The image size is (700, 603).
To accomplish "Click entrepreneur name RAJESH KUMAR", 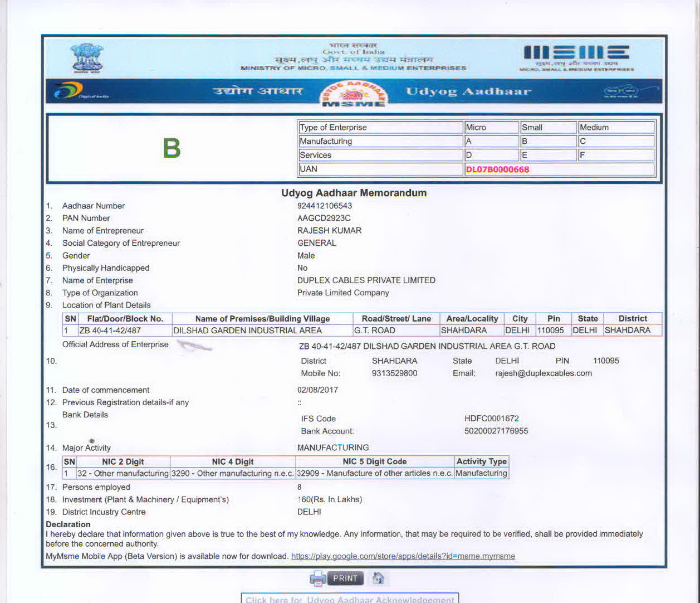I will coord(330,230).
